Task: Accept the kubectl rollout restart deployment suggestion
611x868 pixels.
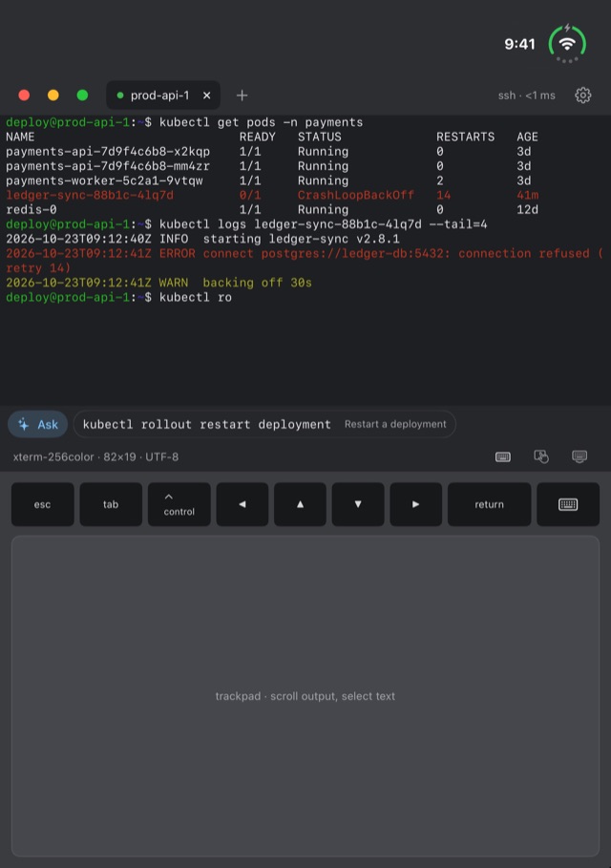Action: (264, 424)
